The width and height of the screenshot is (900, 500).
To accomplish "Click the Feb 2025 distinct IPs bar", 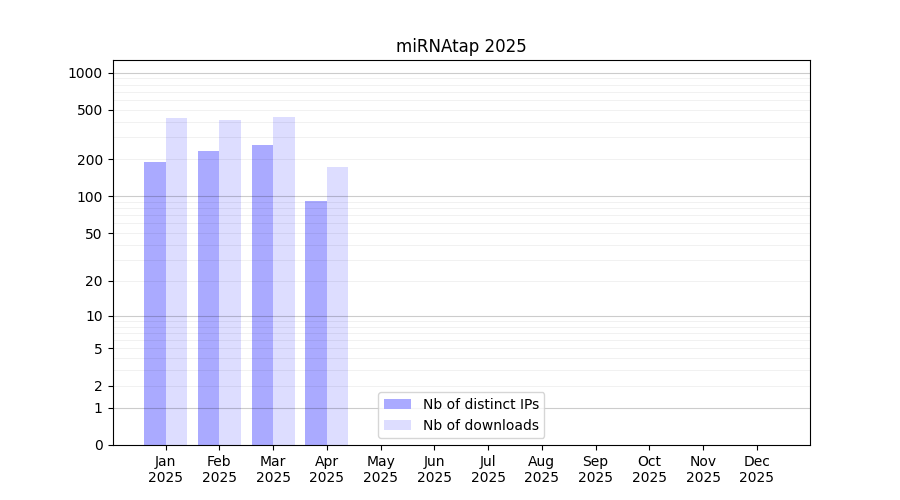I will [208, 298].
